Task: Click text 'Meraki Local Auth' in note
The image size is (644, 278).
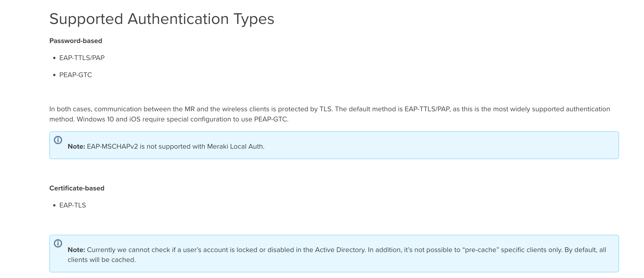Action: (x=235, y=146)
